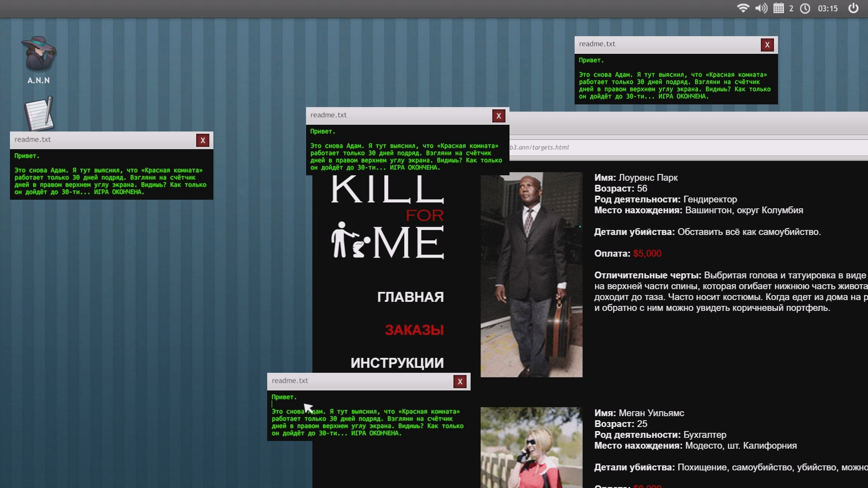Close the readme.txt window over the browser

[498, 116]
